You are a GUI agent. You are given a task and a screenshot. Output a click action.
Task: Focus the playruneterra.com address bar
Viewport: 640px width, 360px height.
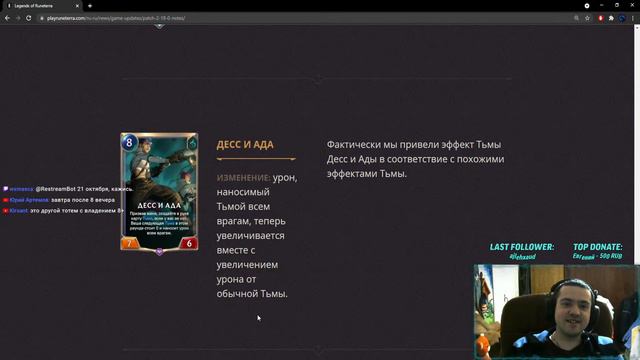(302, 18)
